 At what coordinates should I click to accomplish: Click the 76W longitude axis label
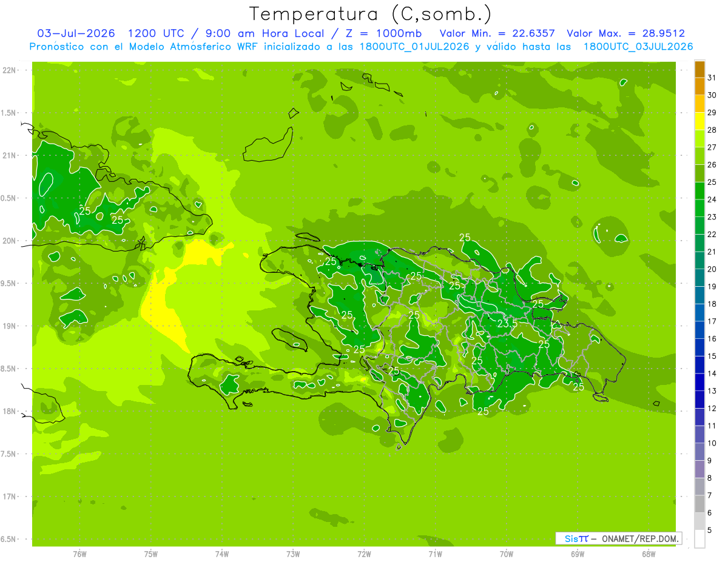tap(79, 554)
